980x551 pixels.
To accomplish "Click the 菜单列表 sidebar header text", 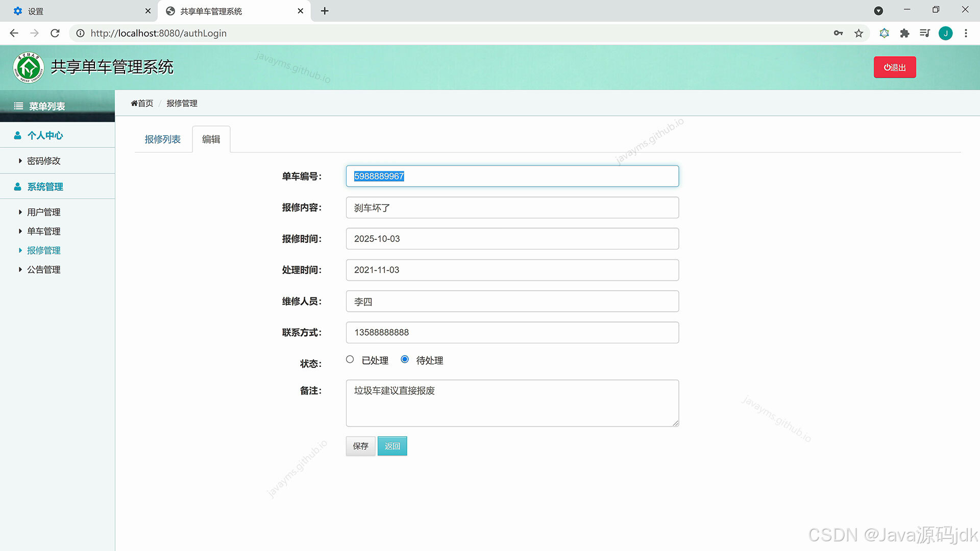I will click(x=47, y=106).
